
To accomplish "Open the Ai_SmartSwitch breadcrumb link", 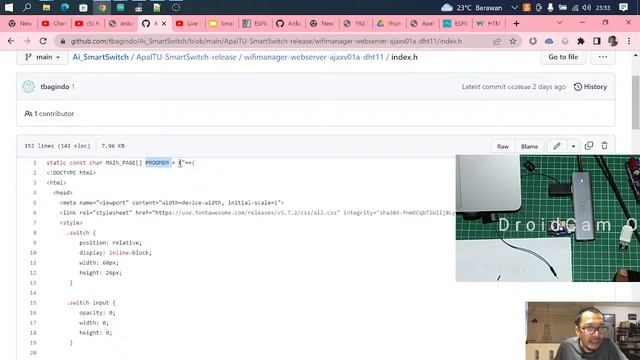I will point(101,57).
